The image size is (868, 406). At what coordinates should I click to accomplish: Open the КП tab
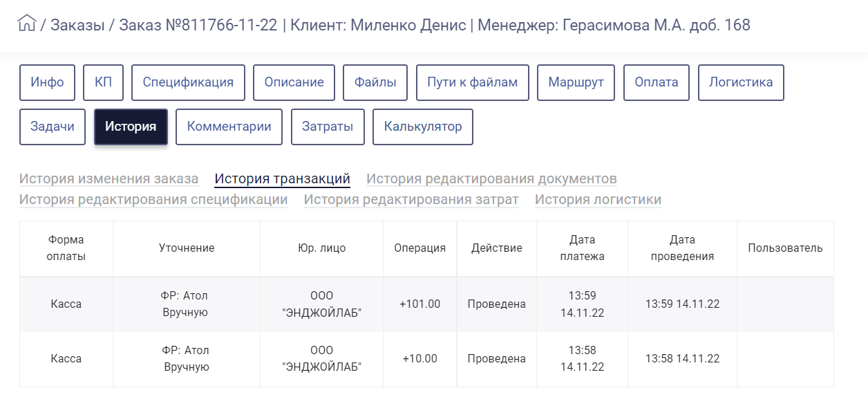point(103,82)
